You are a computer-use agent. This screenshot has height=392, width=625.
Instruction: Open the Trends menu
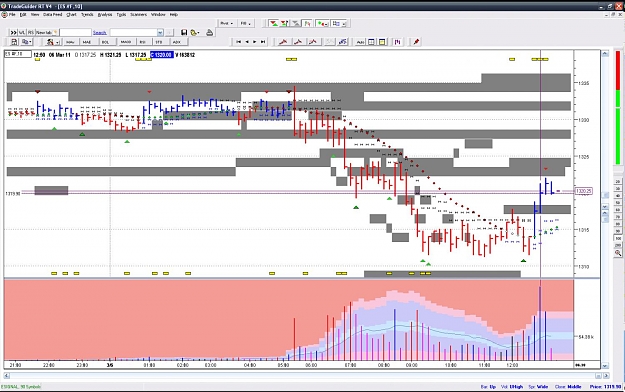87,14
